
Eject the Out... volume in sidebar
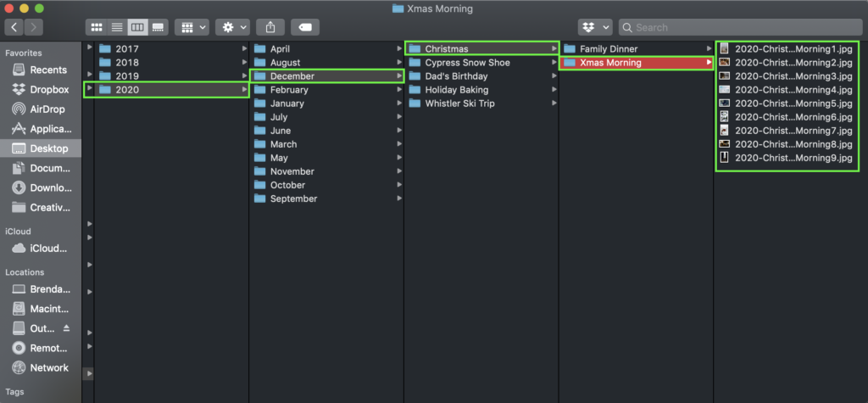click(66, 328)
